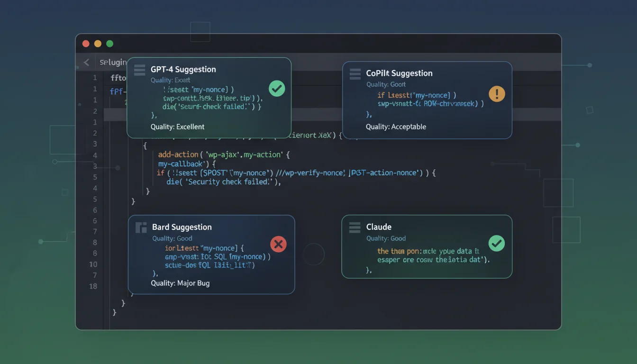Viewport: 637px width, 364px height.
Task: Click the Claude card's list icon
Action: [355, 227]
